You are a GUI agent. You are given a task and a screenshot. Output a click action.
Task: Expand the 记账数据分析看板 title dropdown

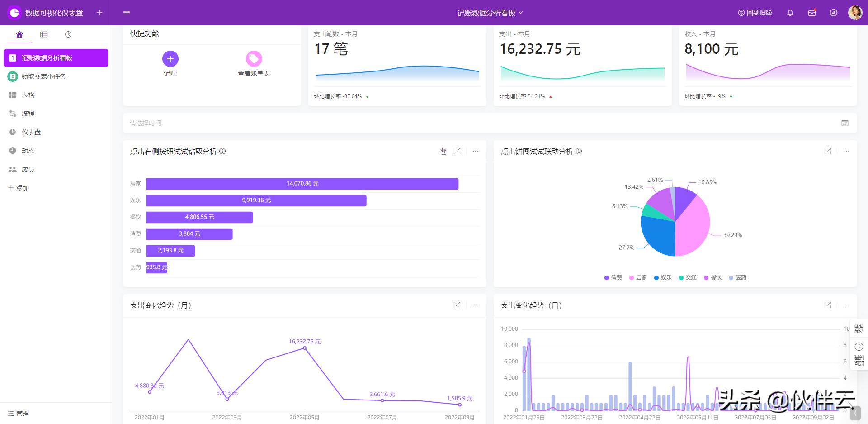(490, 13)
